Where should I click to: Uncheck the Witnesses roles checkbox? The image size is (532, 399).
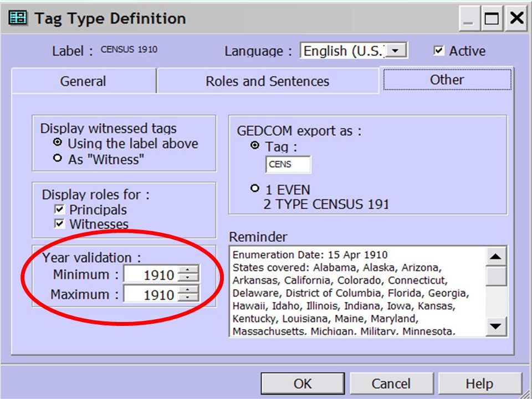[59, 223]
